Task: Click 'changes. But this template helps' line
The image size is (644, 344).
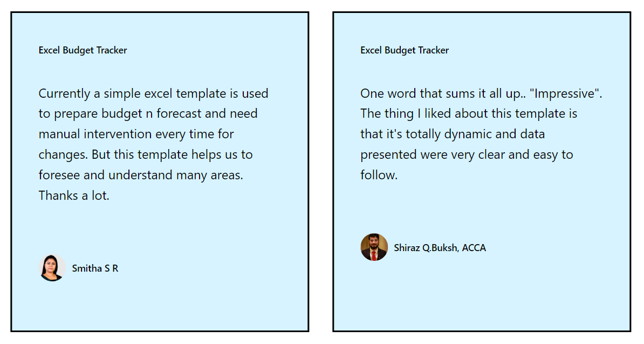Action: tap(146, 154)
